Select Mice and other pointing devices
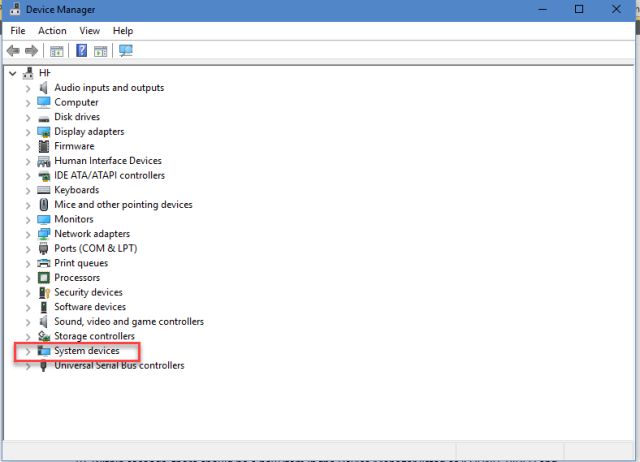 123,205
